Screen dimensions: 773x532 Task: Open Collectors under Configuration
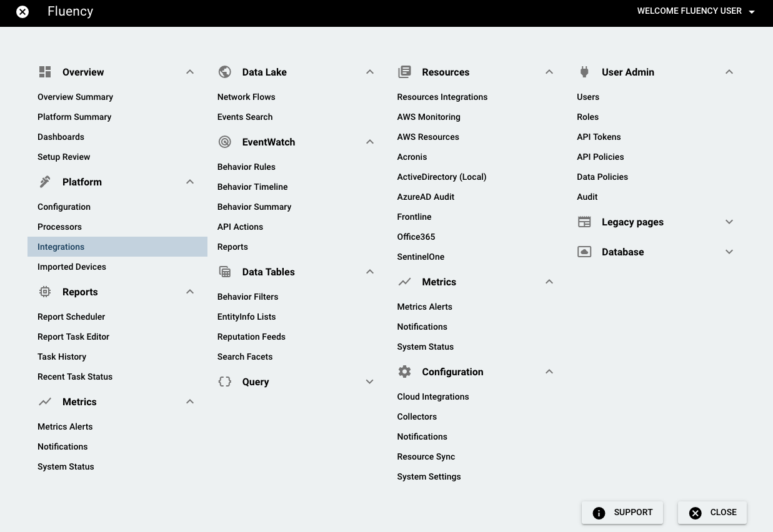(417, 416)
